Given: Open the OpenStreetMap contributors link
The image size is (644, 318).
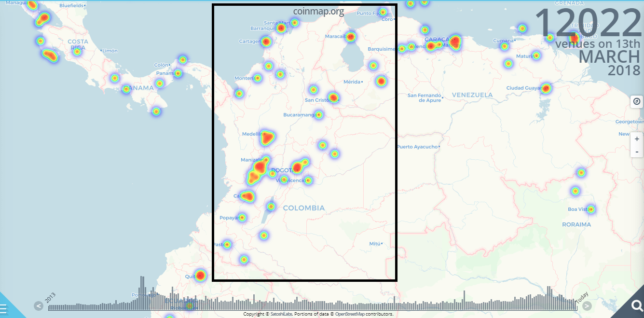Looking at the screenshot, I should pyautogui.click(x=364, y=314).
